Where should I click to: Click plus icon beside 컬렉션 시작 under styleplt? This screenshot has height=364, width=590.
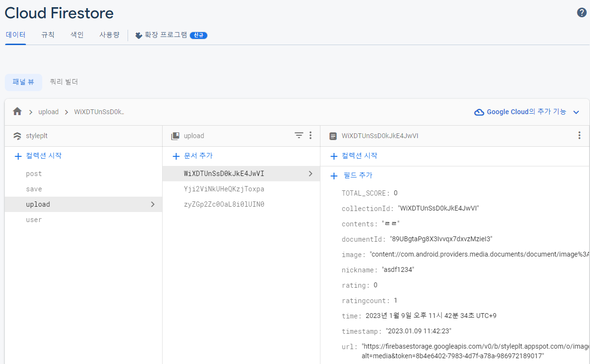(x=18, y=156)
